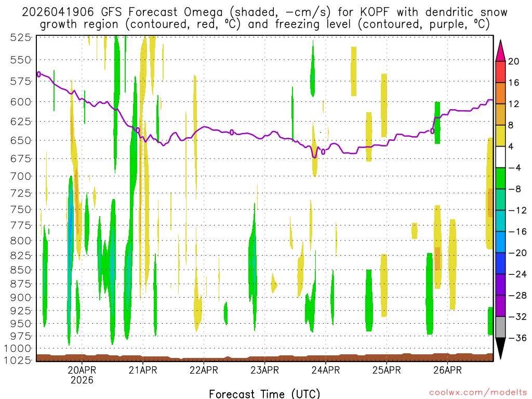Select the 24APR date label

[x=325, y=370]
